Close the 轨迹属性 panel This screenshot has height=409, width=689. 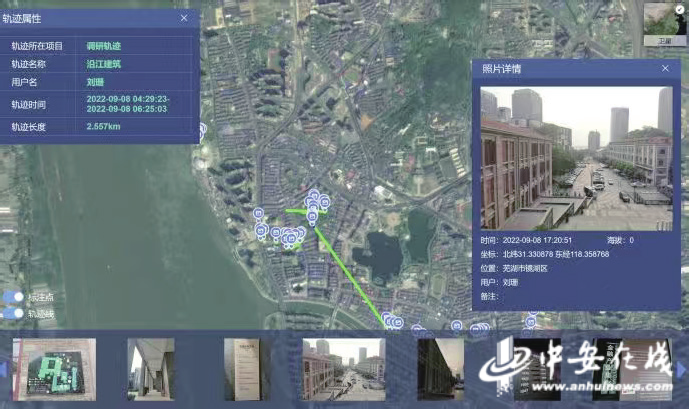pos(184,18)
